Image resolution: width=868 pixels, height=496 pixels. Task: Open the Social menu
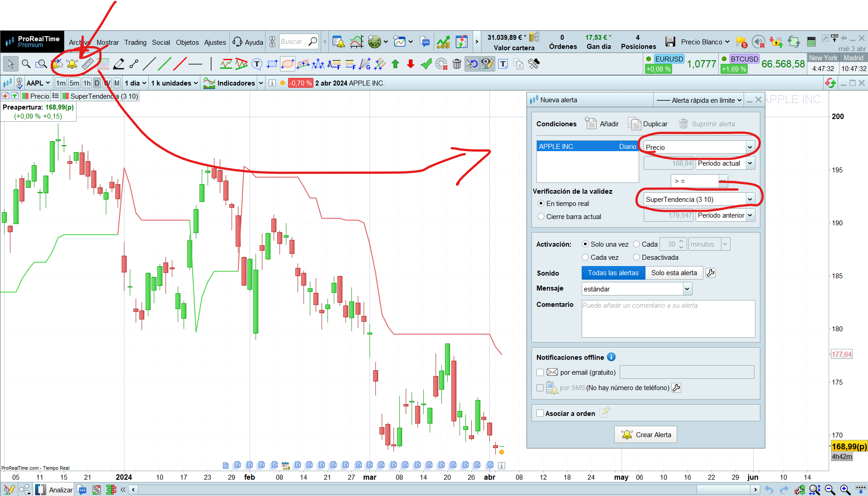(161, 42)
